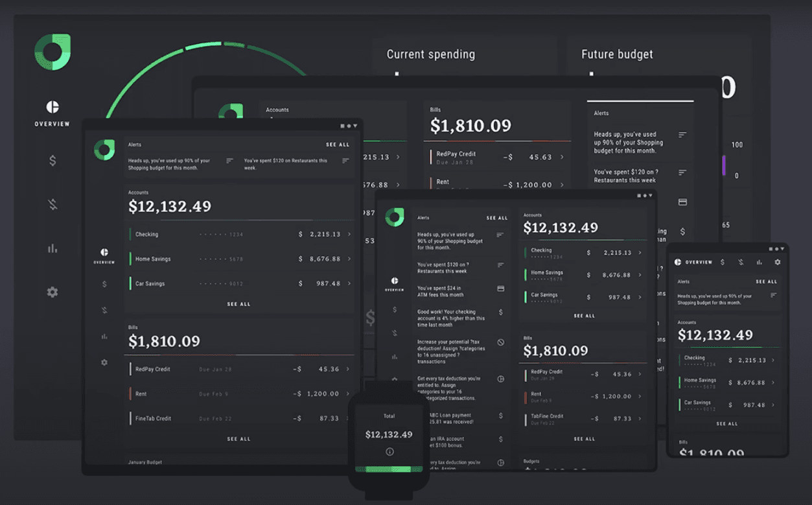Click the Rent bill name in center tablet

tap(536, 393)
